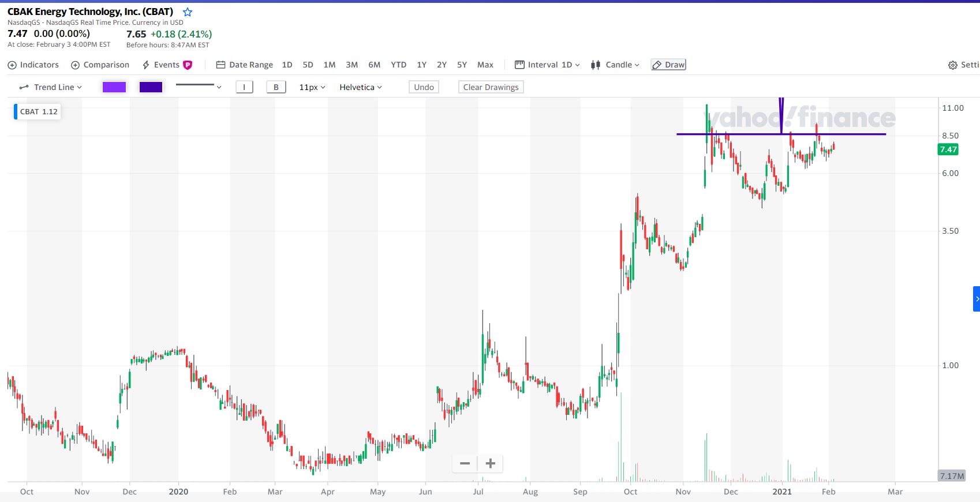Screen dimensions: 980x502
Task: Open the Date Range calendar icon
Action: (x=220, y=65)
